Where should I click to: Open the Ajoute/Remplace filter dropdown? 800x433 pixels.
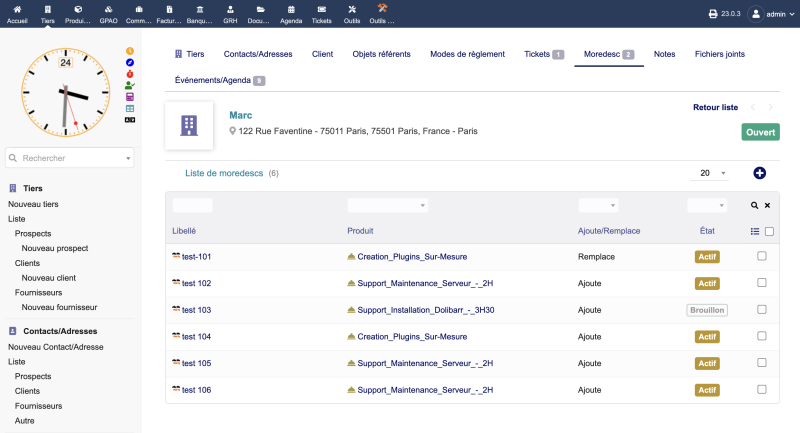click(x=598, y=205)
